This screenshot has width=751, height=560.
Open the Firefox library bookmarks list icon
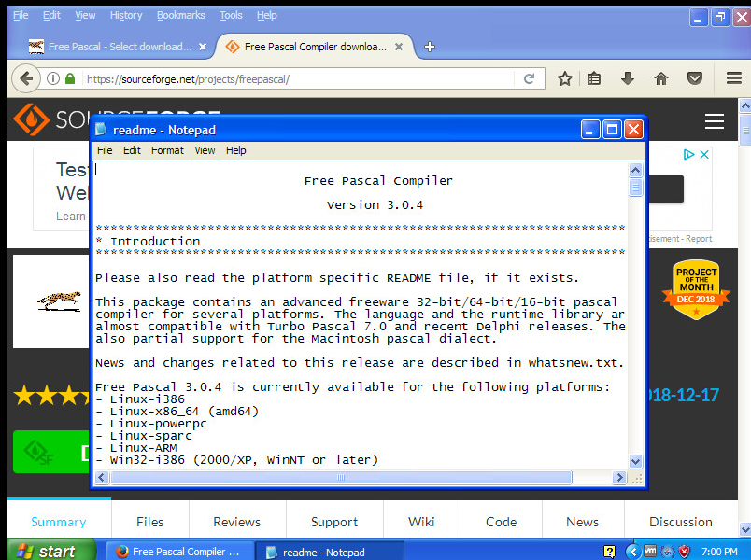coord(594,79)
